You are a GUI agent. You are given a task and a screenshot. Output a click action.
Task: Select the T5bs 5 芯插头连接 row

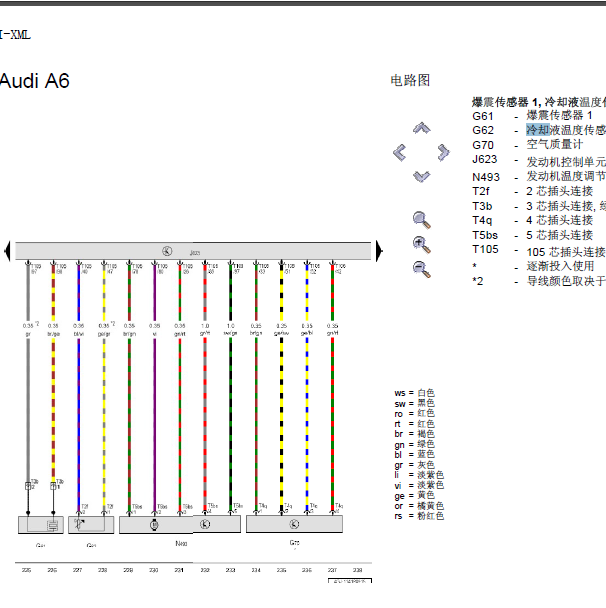coord(532,235)
